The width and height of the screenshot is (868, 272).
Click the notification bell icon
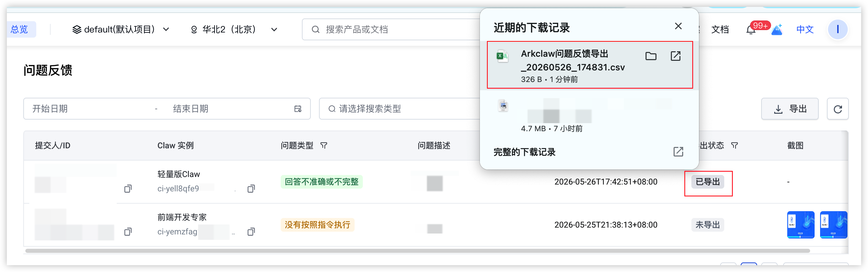pyautogui.click(x=751, y=30)
